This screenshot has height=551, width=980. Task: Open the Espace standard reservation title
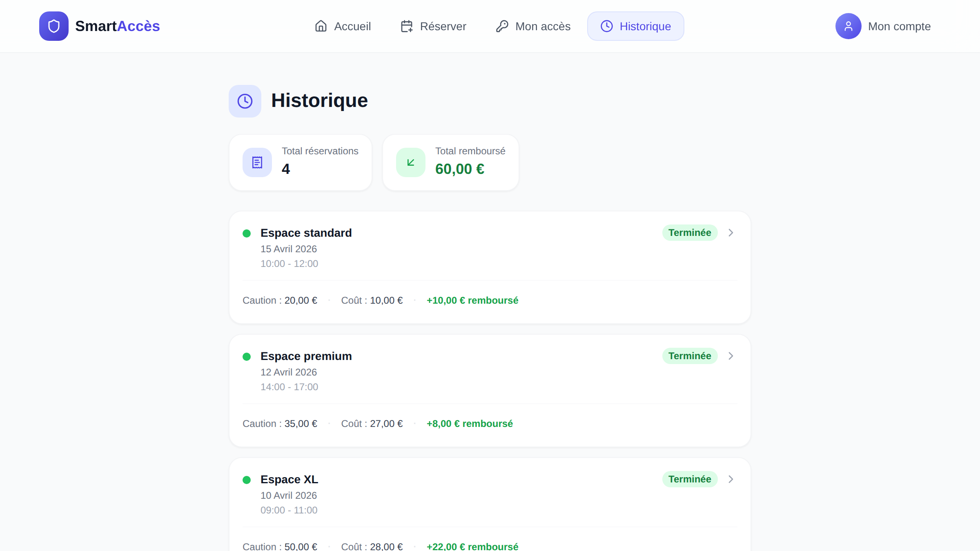pos(306,233)
